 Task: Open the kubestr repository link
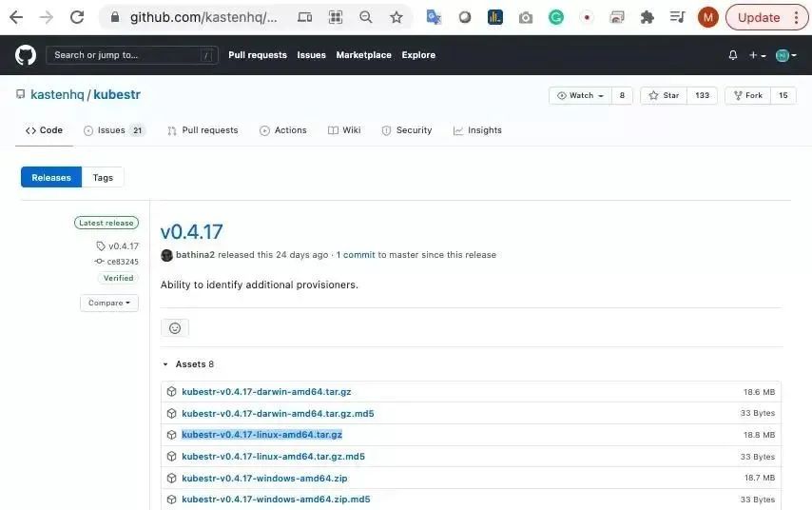coord(117,95)
